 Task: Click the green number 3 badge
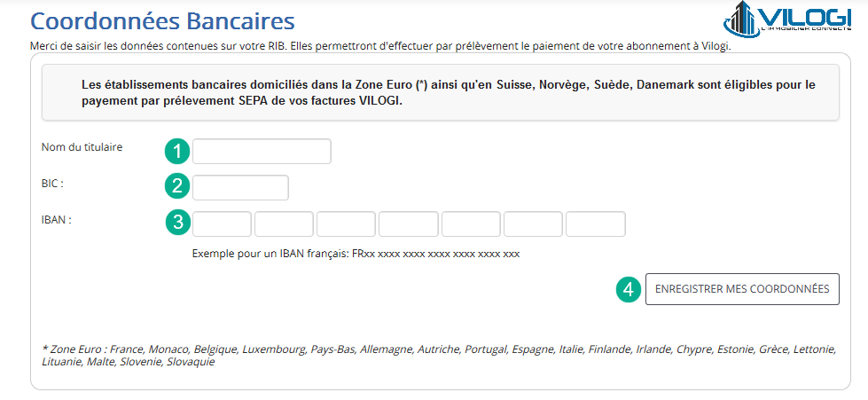177,223
